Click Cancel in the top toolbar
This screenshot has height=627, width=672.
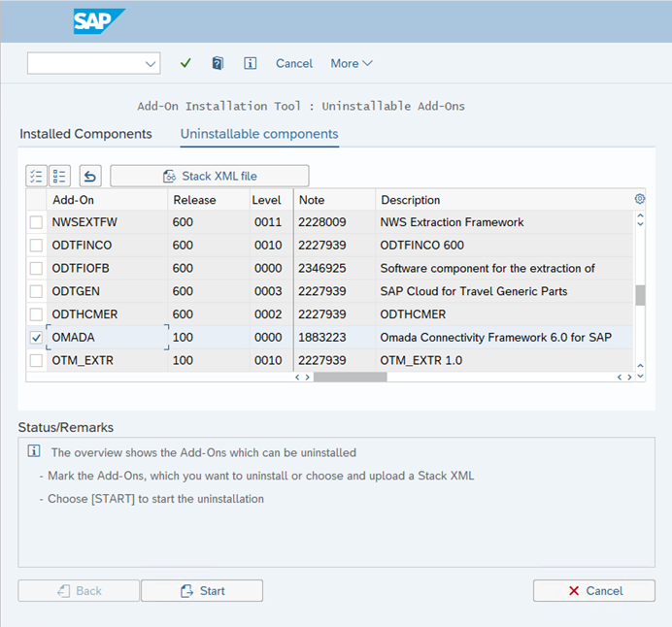(294, 63)
